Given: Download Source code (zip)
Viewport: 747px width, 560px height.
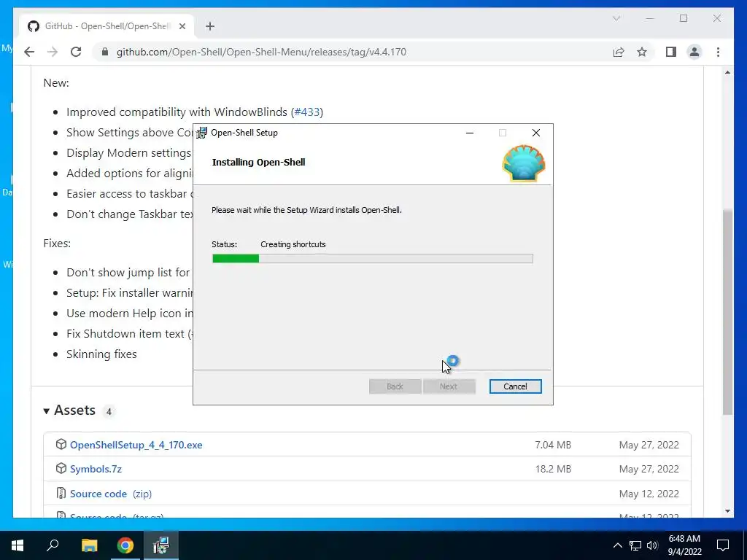Looking at the screenshot, I should 111,494.
